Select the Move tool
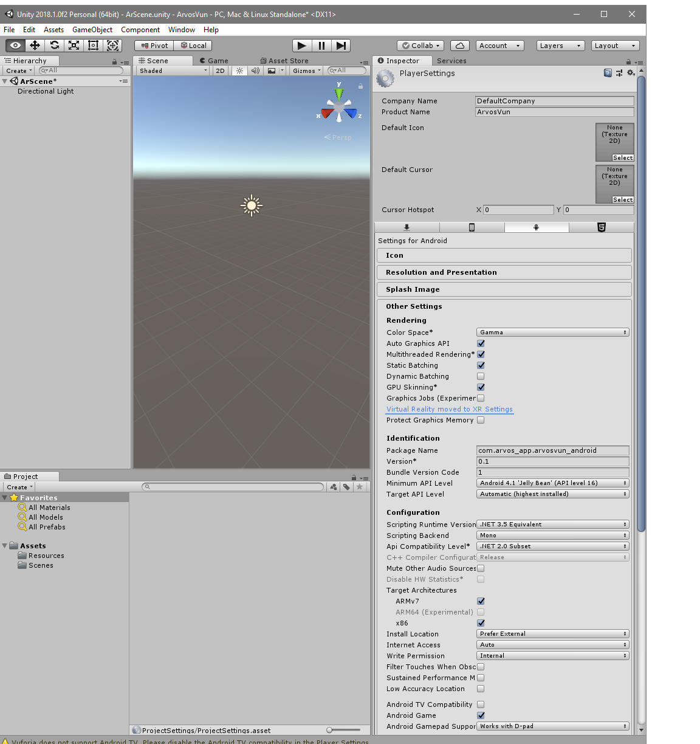Image resolution: width=700 pixels, height=744 pixels. [35, 45]
